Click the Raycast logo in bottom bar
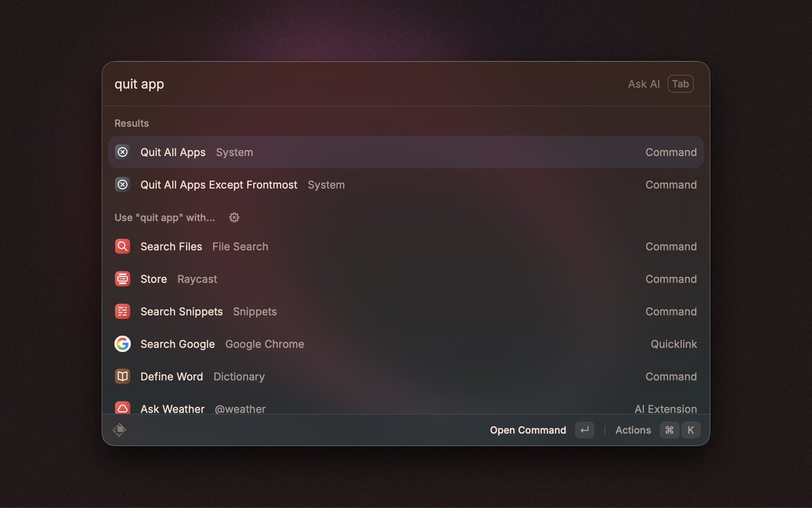812x508 pixels. pyautogui.click(x=120, y=430)
